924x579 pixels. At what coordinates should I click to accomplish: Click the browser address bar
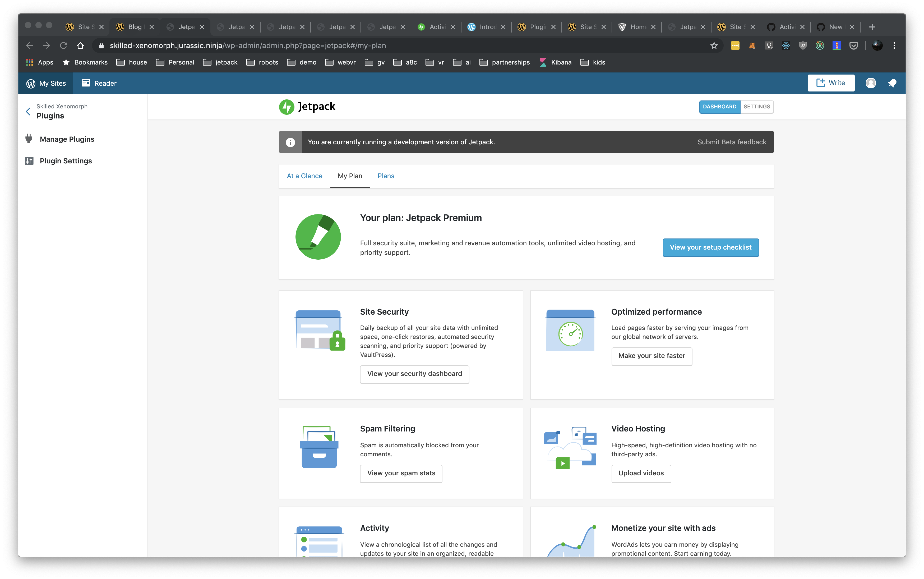pyautogui.click(x=383, y=45)
